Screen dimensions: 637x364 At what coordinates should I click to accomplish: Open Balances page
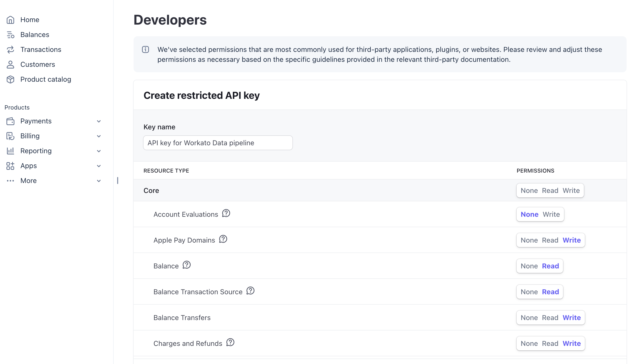click(x=35, y=35)
